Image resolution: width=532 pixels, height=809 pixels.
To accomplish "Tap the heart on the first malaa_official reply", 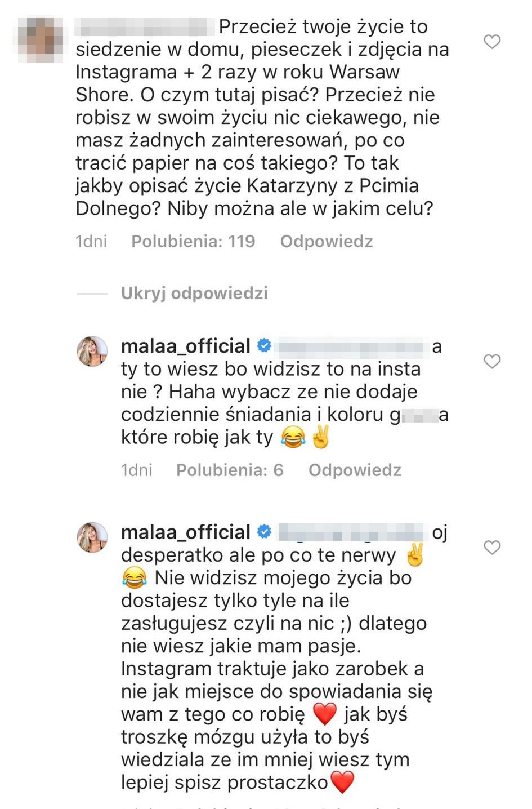I will [492, 361].
